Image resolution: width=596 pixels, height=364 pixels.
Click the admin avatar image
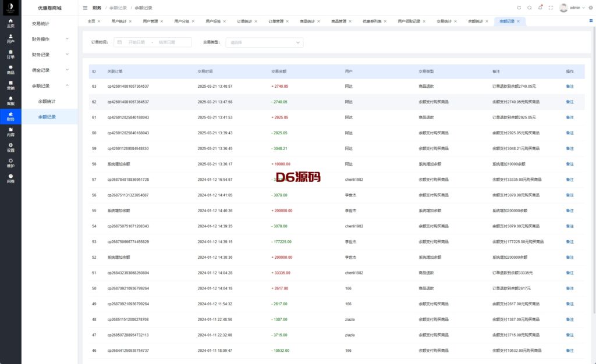(x=563, y=8)
